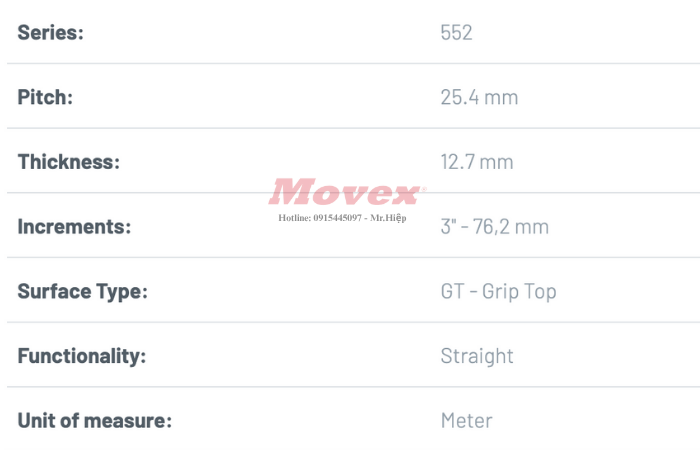Select the "Unit of measure:" row label
Viewport: 700px width, 450px height.
point(94,421)
